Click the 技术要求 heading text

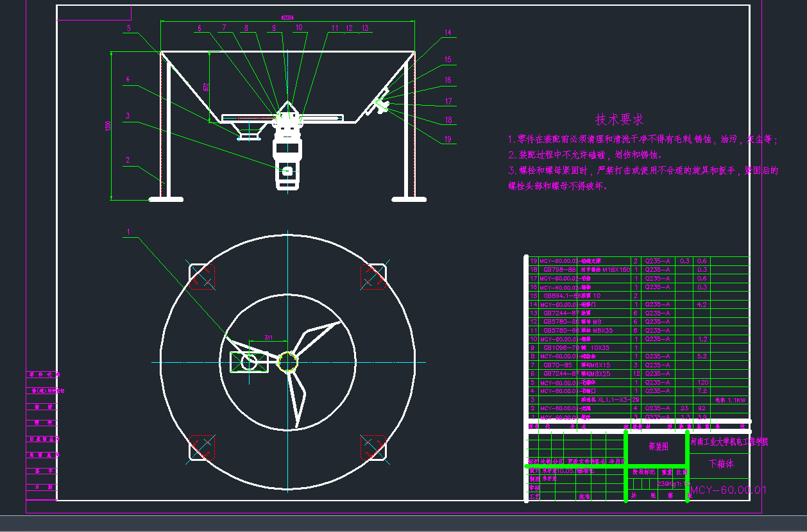(x=619, y=120)
